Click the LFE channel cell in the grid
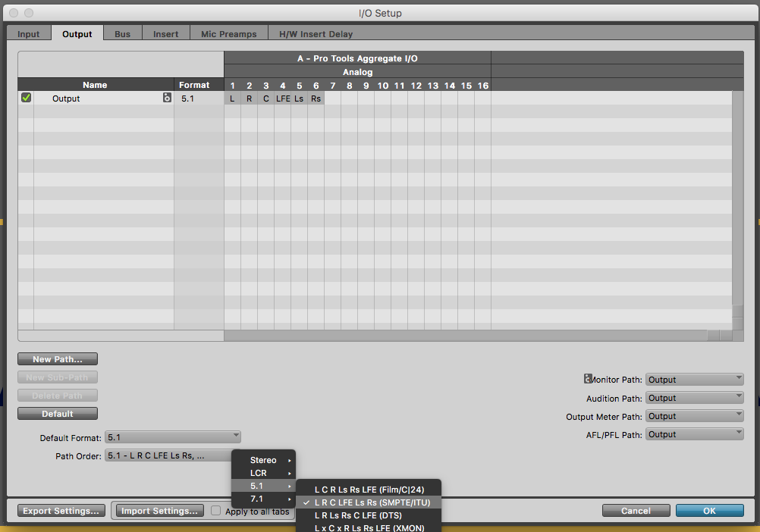The height and width of the screenshot is (532, 760). click(x=282, y=99)
